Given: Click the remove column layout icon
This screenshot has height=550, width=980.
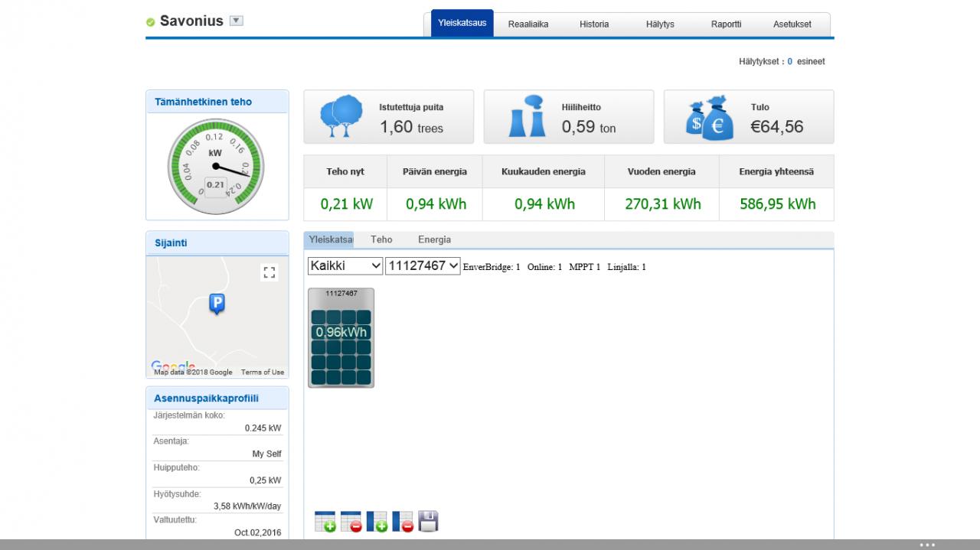Looking at the screenshot, I should 403,521.
